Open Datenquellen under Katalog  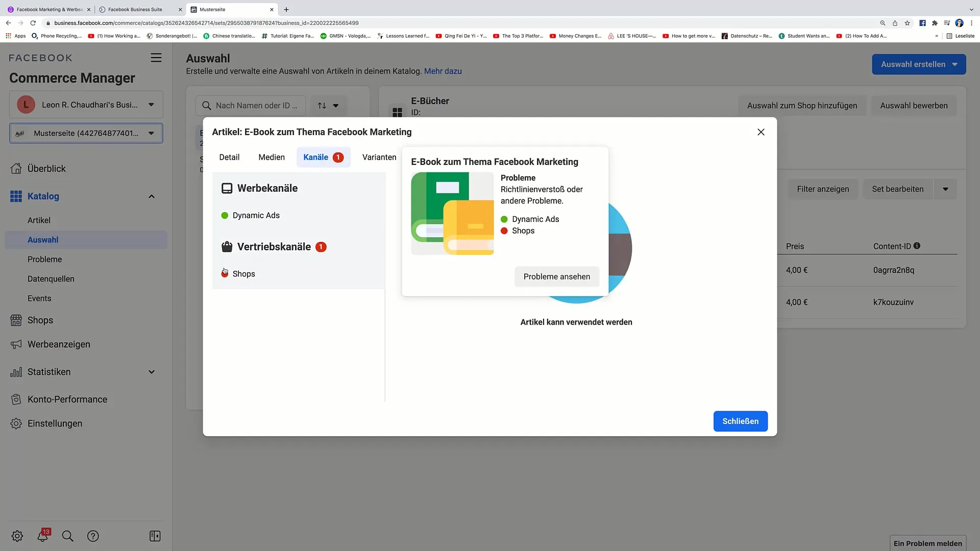[x=51, y=279]
